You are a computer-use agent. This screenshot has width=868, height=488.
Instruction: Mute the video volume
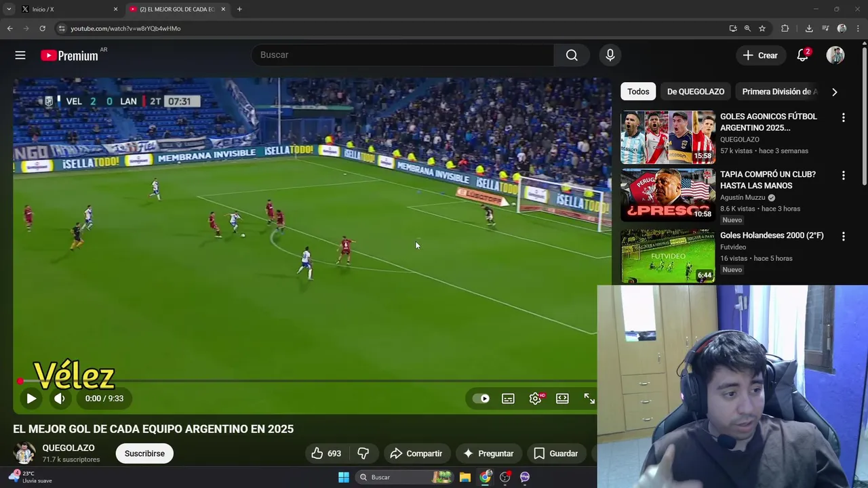[x=60, y=399]
